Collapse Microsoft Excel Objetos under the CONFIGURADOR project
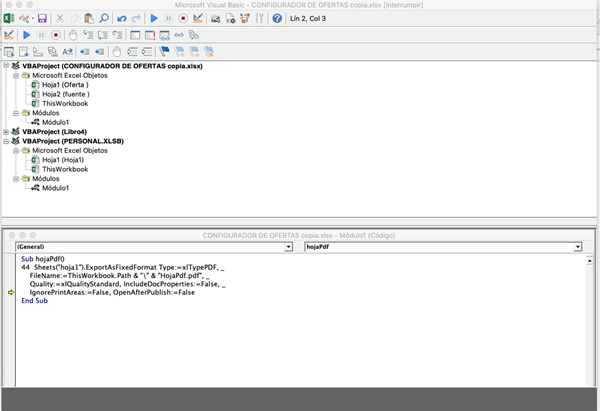The image size is (600, 411). pyautogui.click(x=16, y=75)
